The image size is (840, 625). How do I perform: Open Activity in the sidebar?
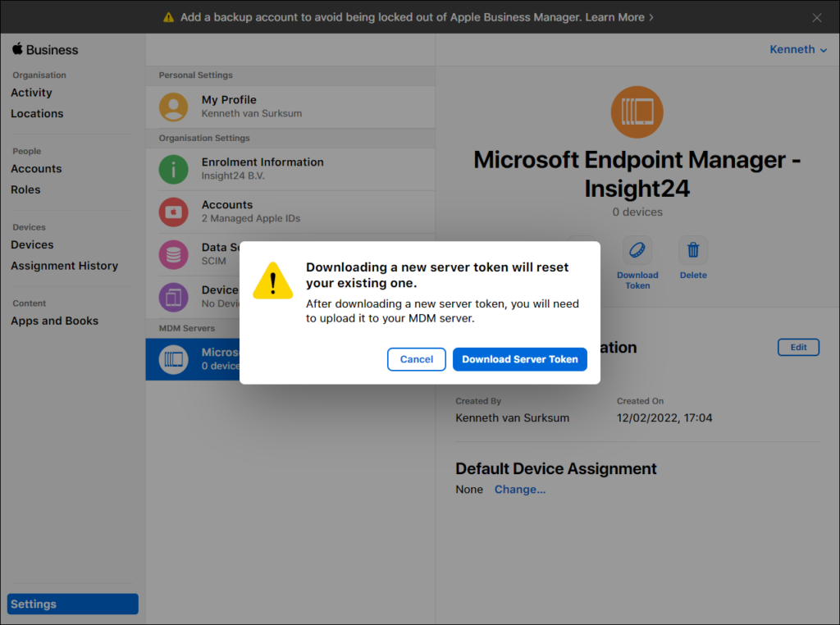[31, 93]
